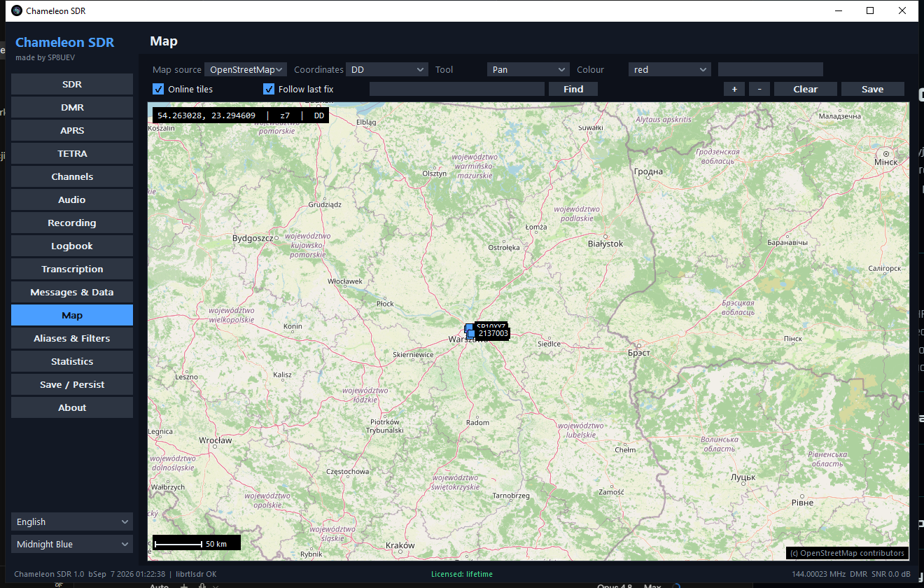924x588 pixels.
Task: Click the librtlsdr OK status entry
Action: pyautogui.click(x=196, y=574)
